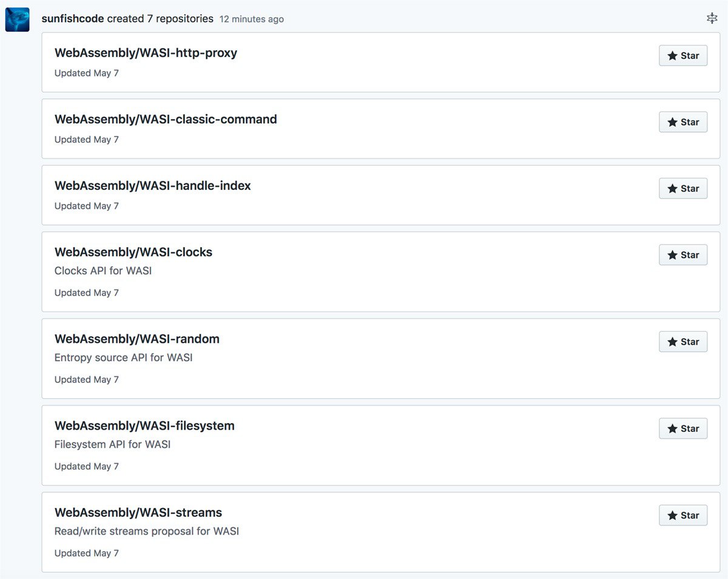This screenshot has height=579, width=728.
Task: Star the WASI-filesystem repository
Action: tap(683, 428)
